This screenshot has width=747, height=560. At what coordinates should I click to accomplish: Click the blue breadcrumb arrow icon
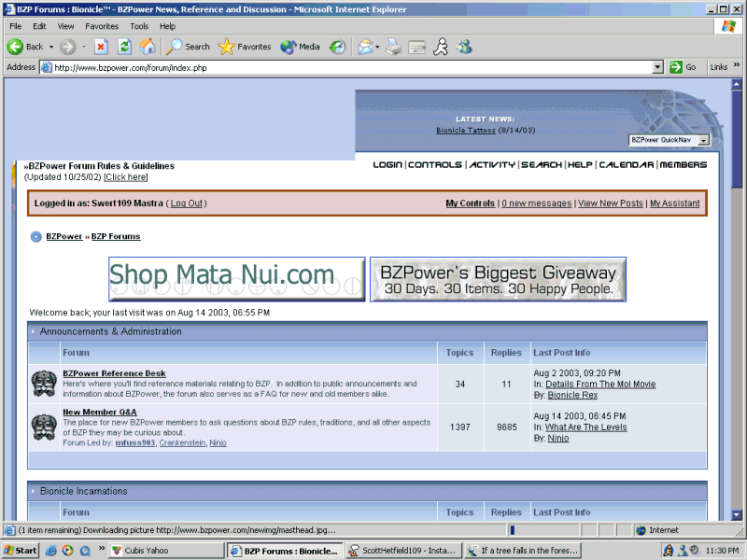pos(35,237)
